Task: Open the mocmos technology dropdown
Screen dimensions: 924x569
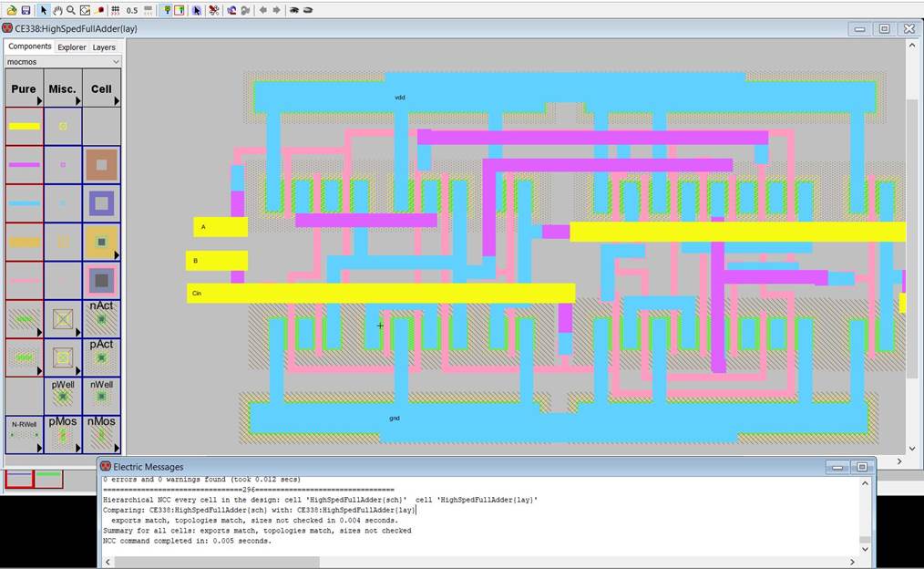Action: click(x=62, y=62)
